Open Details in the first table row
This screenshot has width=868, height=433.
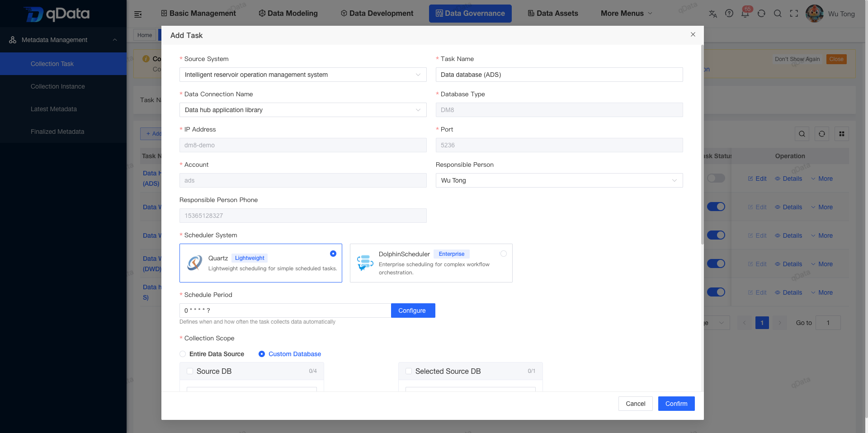coord(788,179)
